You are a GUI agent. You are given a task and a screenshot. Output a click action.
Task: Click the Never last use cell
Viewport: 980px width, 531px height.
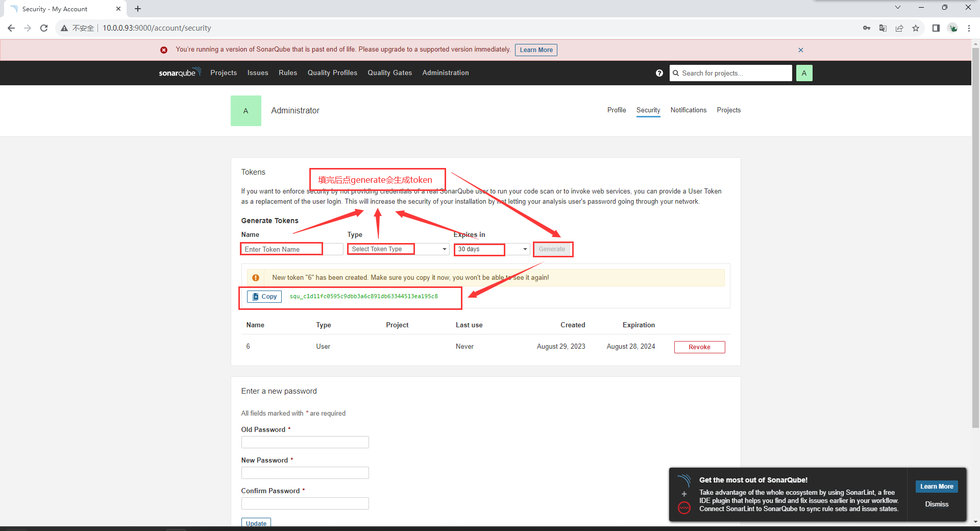pos(464,347)
